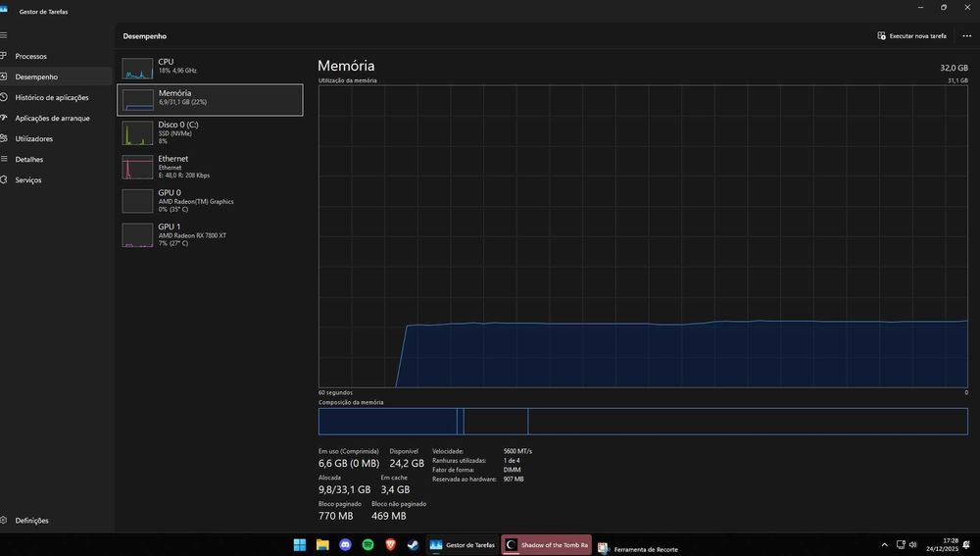
Task: Open the Utilizadores page
Action: coord(56,139)
